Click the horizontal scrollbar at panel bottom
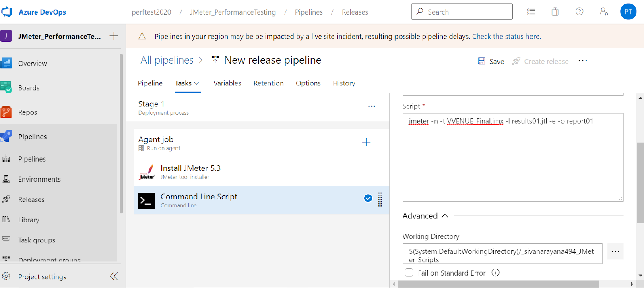This screenshot has width=644, height=288. pyautogui.click(x=498, y=284)
